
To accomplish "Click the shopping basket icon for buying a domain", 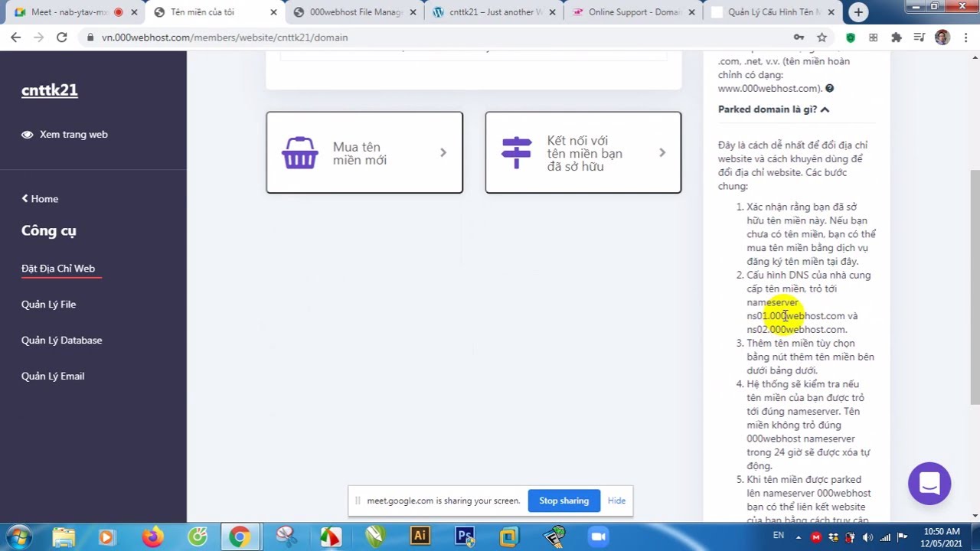I will (x=299, y=152).
